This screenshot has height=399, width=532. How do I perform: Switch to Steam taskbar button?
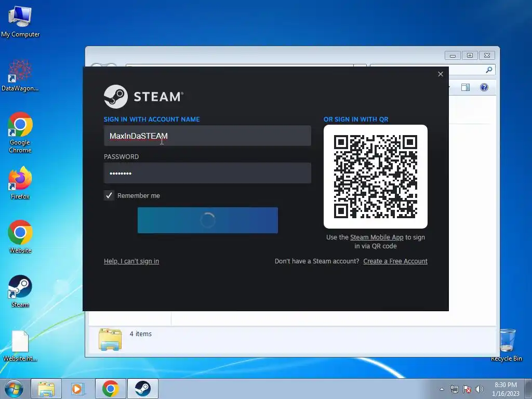(142, 389)
